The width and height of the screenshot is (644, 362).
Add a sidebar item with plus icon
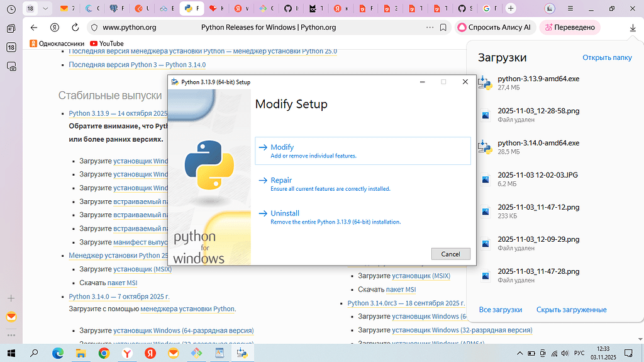(x=11, y=298)
